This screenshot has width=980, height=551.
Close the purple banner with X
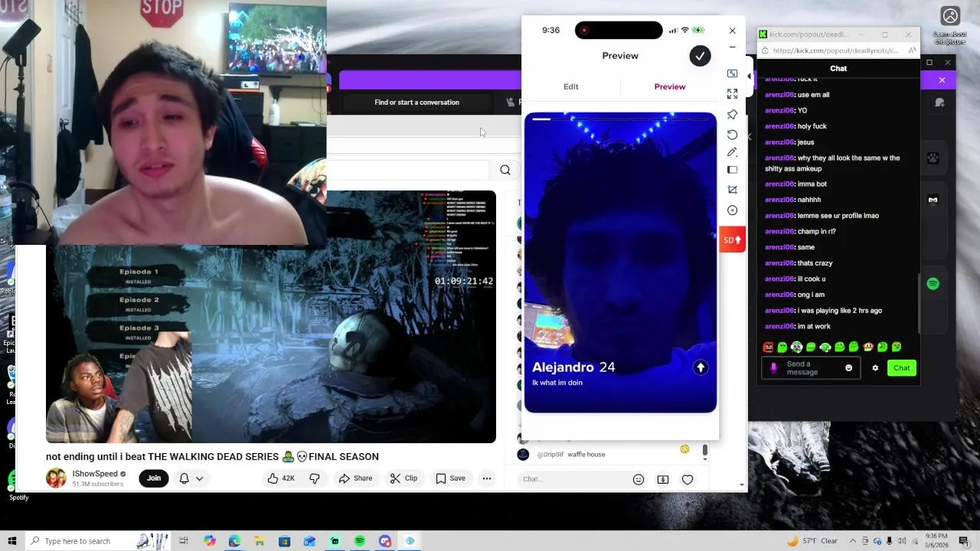click(942, 80)
